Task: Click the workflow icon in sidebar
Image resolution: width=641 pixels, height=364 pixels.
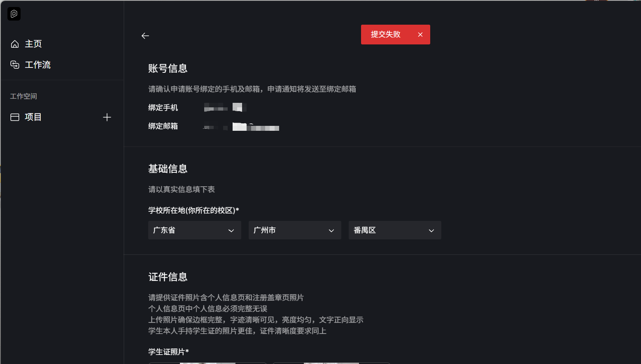Action: (15, 65)
